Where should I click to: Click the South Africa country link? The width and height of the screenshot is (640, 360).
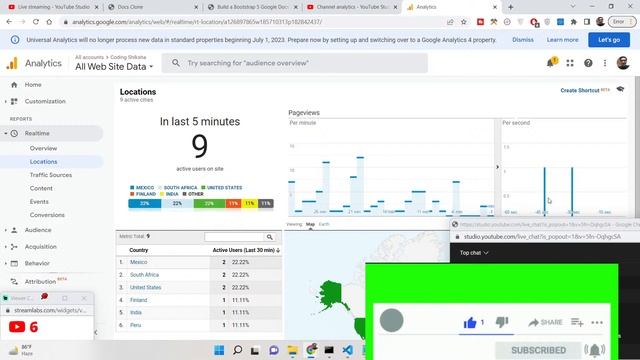(144, 275)
